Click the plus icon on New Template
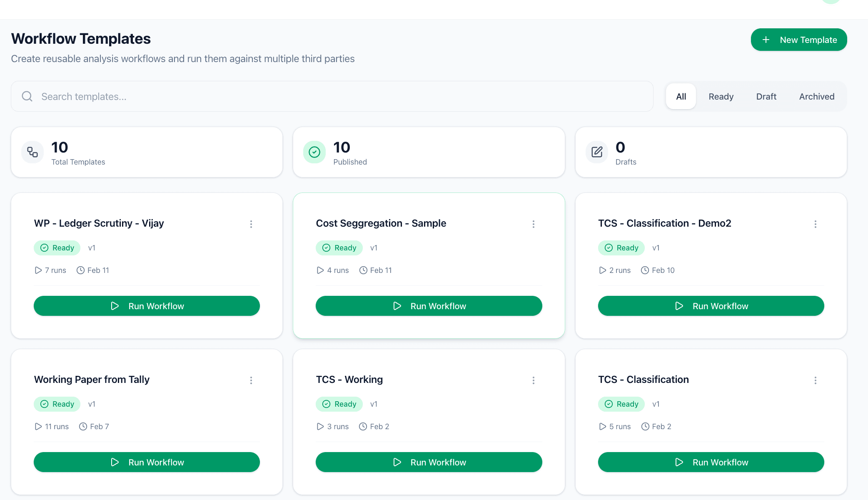This screenshot has width=868, height=500. [766, 40]
